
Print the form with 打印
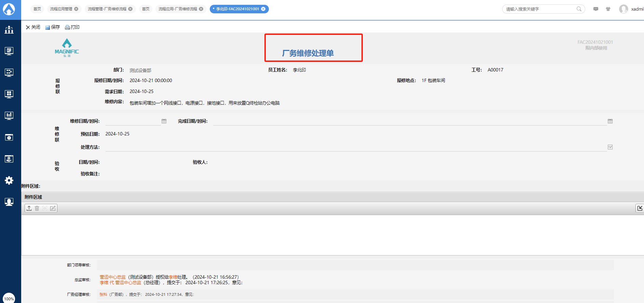72,27
